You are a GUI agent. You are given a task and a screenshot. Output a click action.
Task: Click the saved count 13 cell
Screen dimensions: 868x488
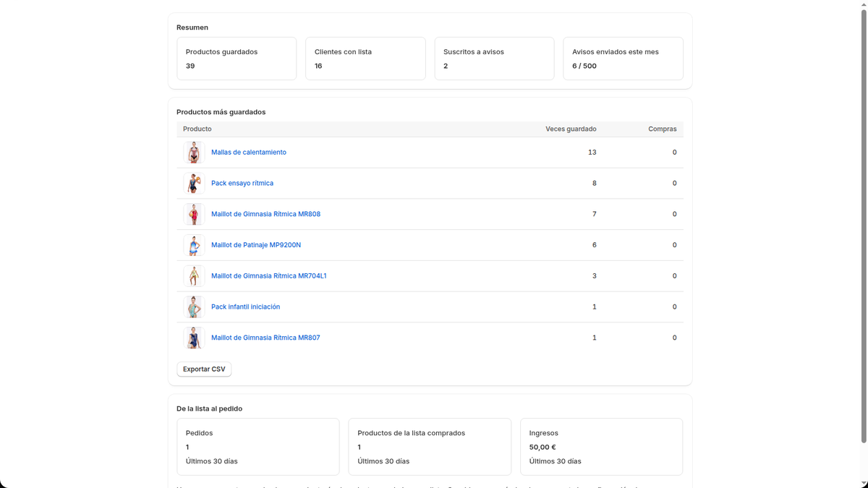pos(592,153)
